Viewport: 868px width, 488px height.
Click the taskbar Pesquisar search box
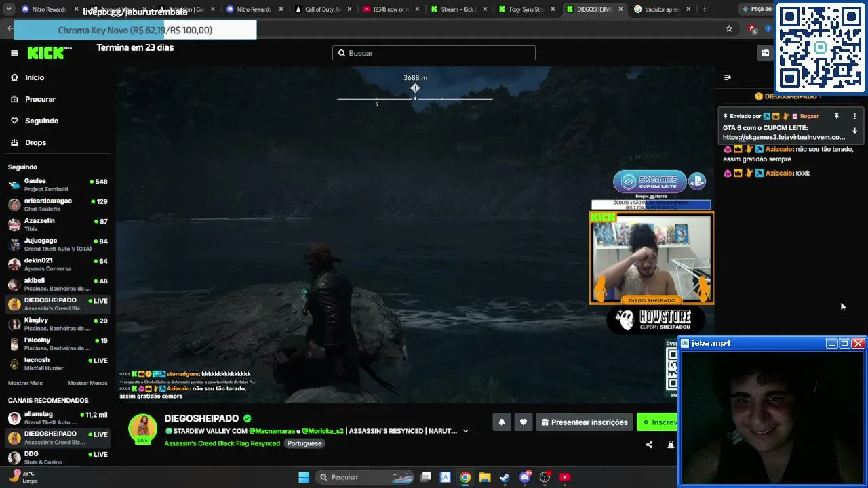click(366, 477)
